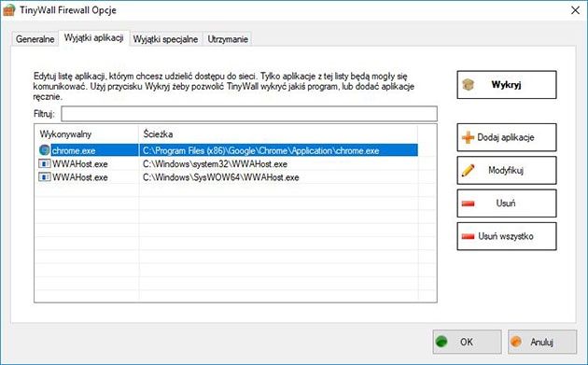Open the Utrzymanie tab
The image size is (588, 365).
click(228, 39)
